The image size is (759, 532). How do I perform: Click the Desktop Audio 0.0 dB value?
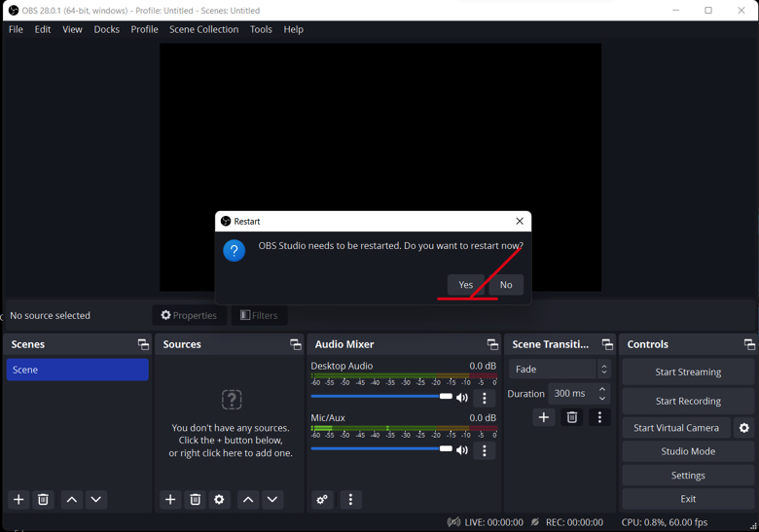coord(483,366)
